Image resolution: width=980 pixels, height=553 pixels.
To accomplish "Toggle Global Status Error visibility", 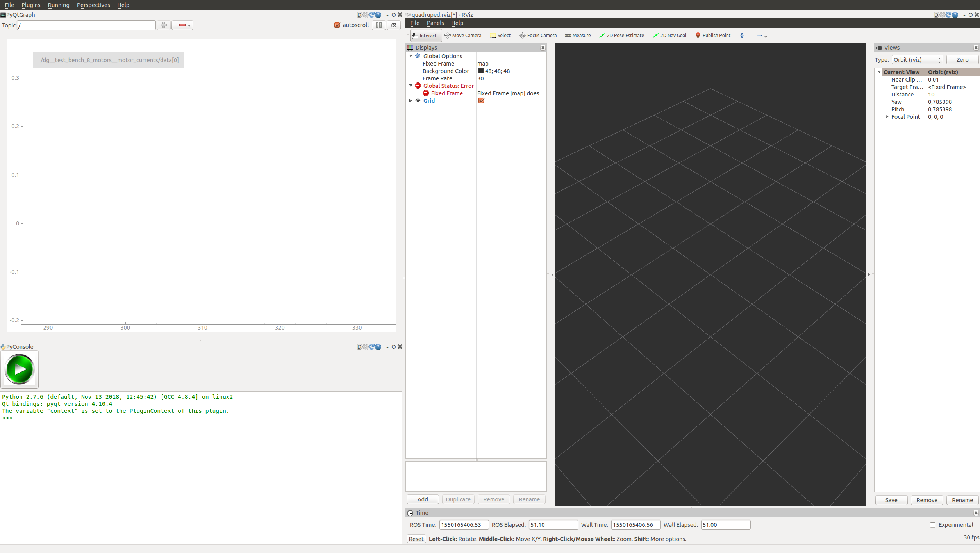I will [x=410, y=85].
